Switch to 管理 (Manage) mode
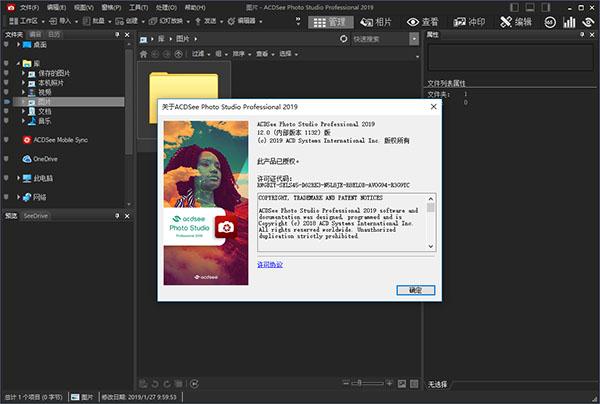The image size is (600, 404). point(330,22)
